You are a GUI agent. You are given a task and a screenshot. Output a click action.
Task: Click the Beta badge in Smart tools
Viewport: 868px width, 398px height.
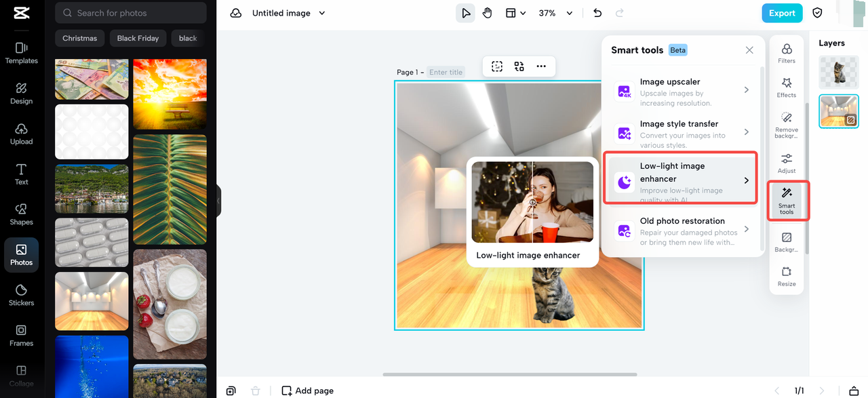[x=677, y=50]
